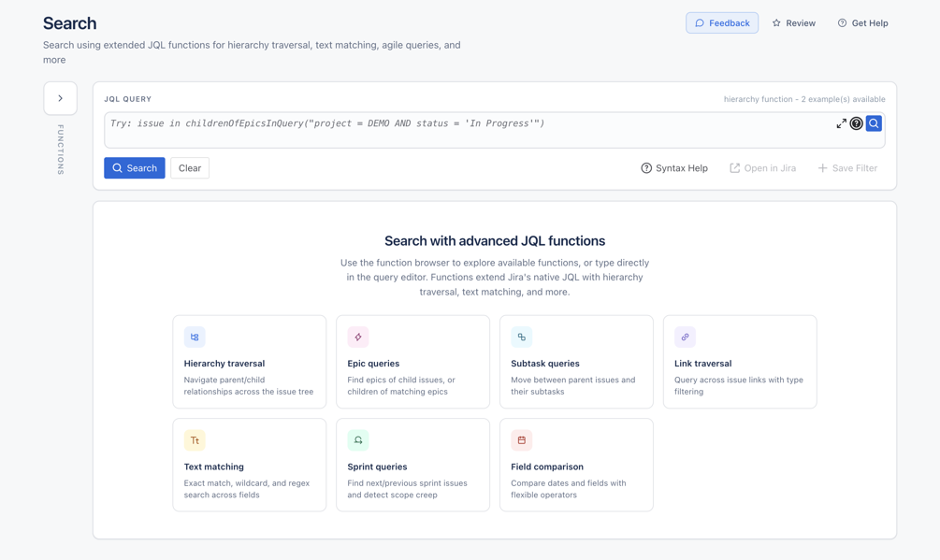Viewport: 940px width, 560px height.
Task: Click the blue Search button
Action: (135, 168)
